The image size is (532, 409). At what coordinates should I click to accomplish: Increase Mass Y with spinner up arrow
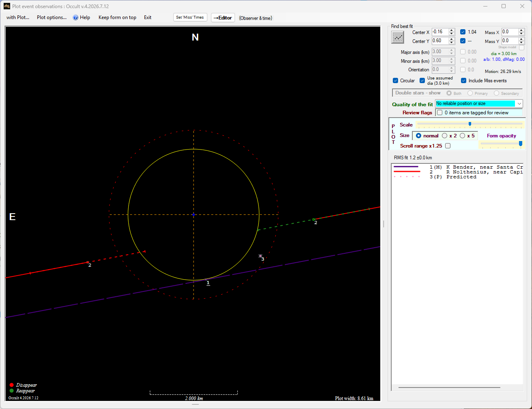(521, 39)
